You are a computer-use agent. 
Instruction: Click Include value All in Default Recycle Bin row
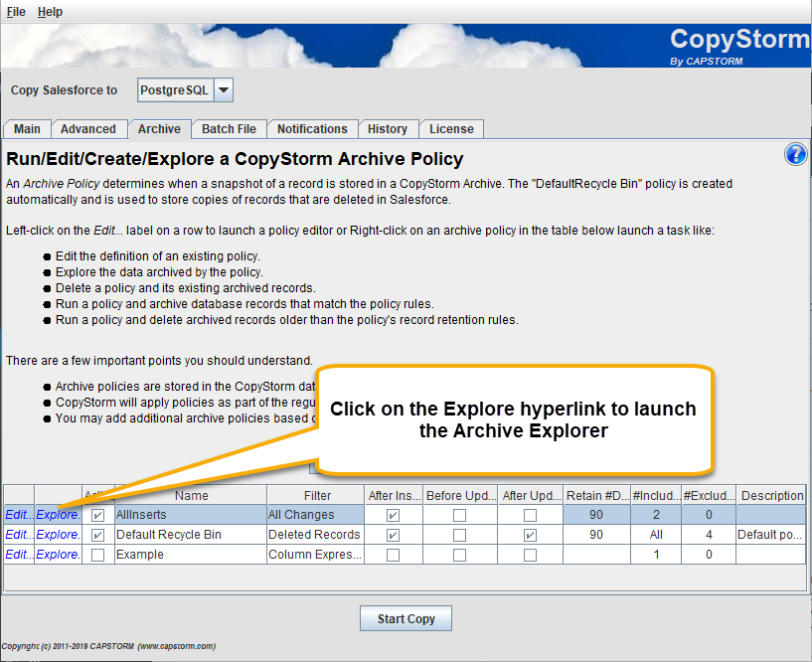click(656, 535)
